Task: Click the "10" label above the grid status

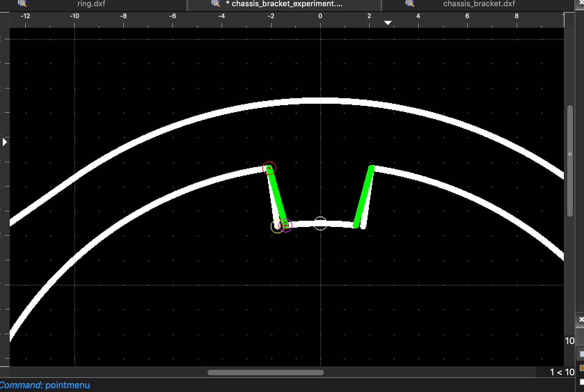Action: (x=569, y=341)
